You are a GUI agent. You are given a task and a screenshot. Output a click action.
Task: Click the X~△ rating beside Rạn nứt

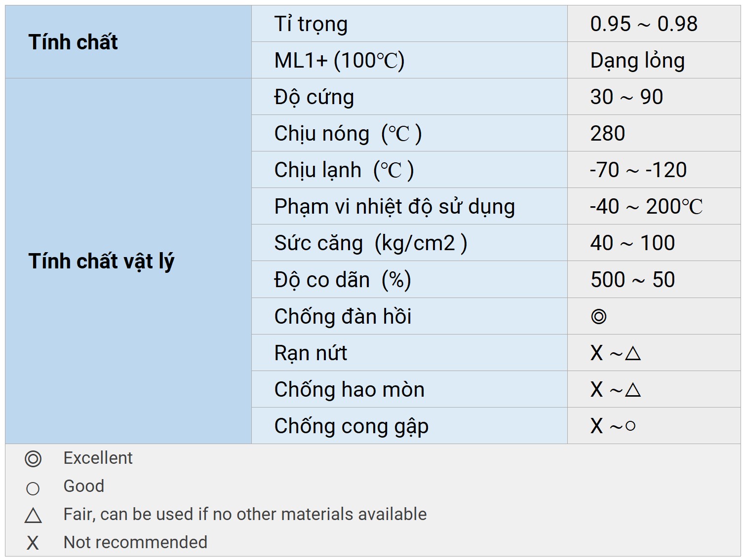615,353
